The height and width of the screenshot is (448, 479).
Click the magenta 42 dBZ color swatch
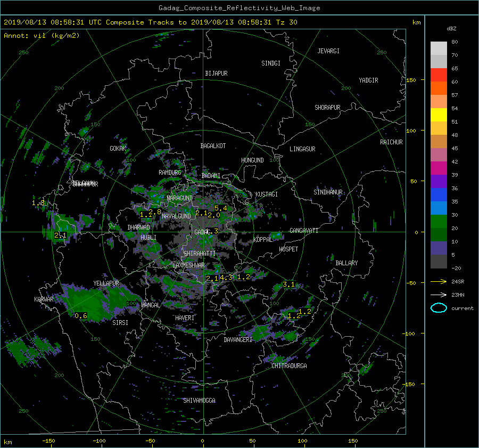(x=439, y=168)
